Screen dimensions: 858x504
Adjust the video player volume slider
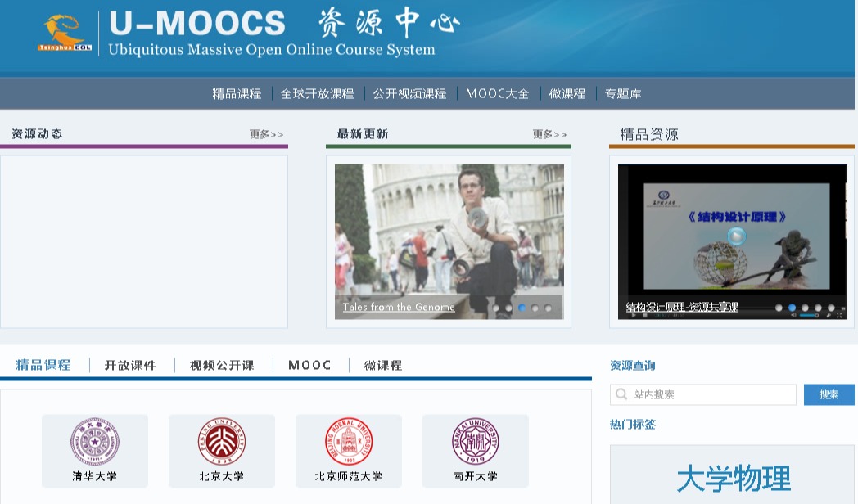pos(809,315)
